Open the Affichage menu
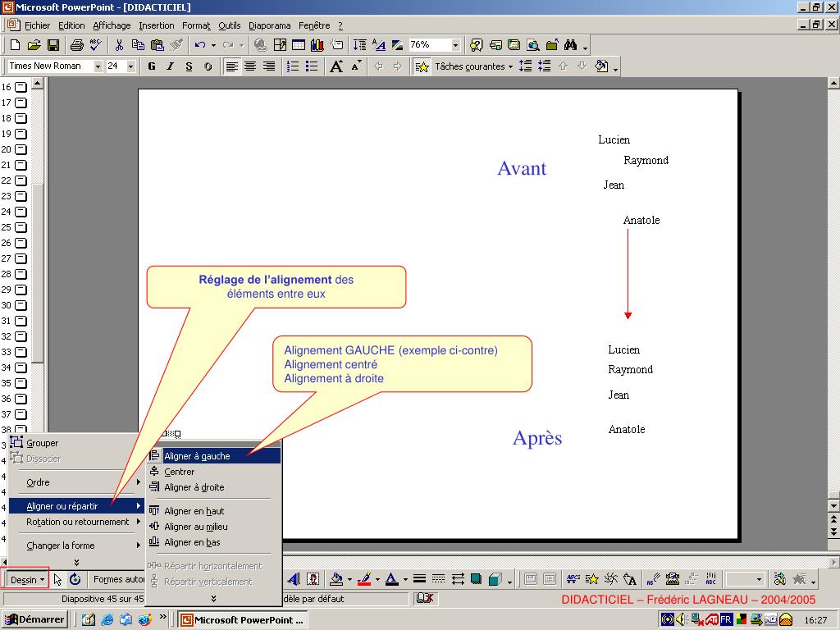The image size is (840, 630). coord(112,25)
